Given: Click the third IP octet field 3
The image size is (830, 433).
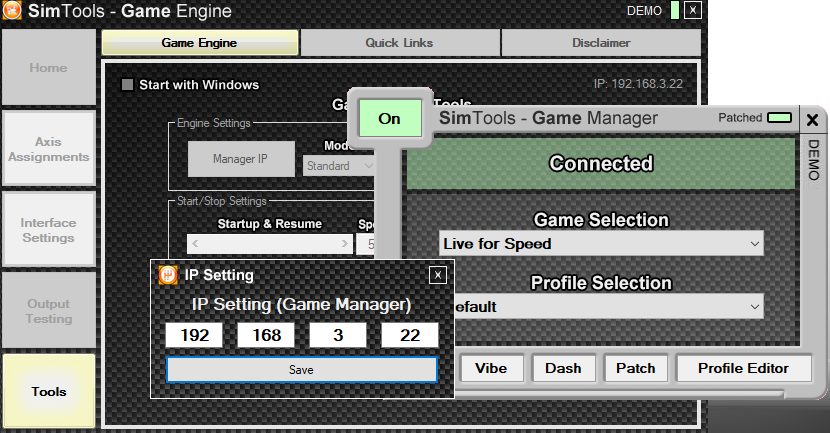Looking at the screenshot, I should tap(338, 335).
